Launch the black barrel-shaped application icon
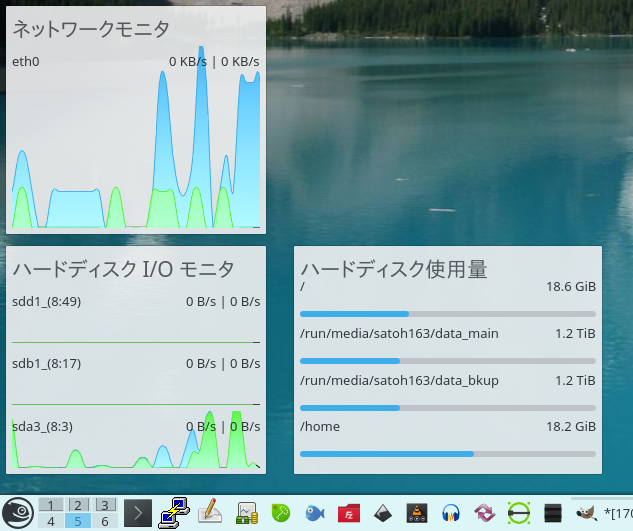Screen dimensions: 633x531 553,513
